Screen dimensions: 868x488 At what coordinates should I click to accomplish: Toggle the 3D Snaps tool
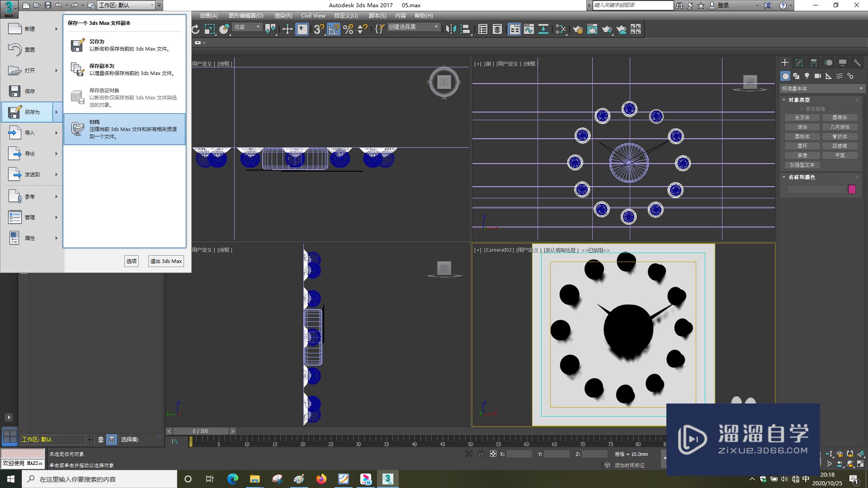click(x=319, y=29)
